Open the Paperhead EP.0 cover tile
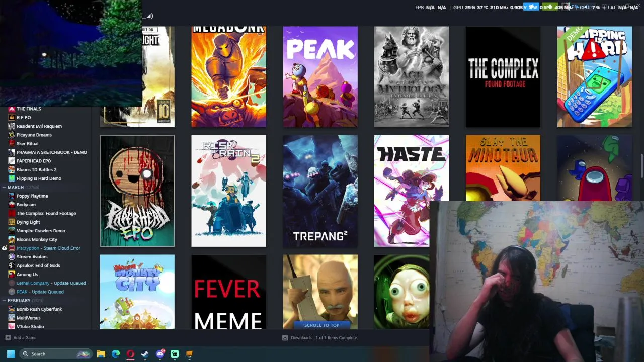644x362 pixels. pos(137,191)
